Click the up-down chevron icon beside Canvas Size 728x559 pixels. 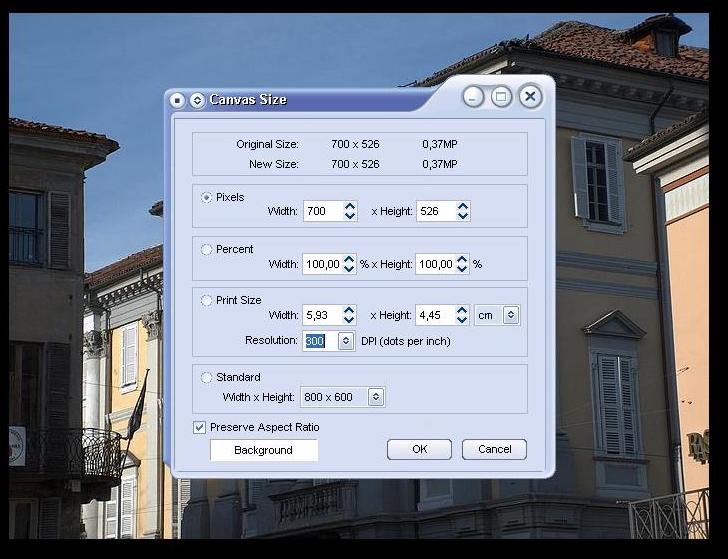tap(196, 100)
